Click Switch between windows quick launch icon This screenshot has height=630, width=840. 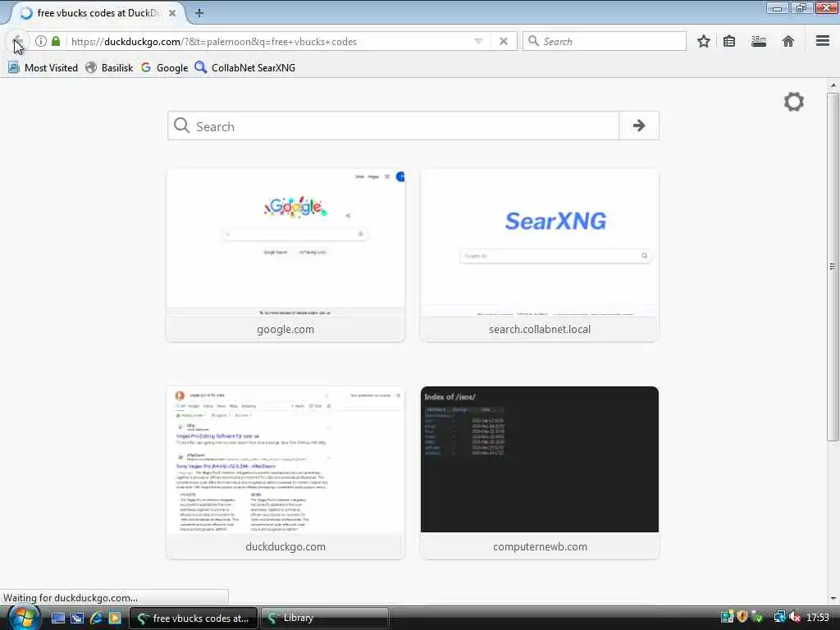77,619
